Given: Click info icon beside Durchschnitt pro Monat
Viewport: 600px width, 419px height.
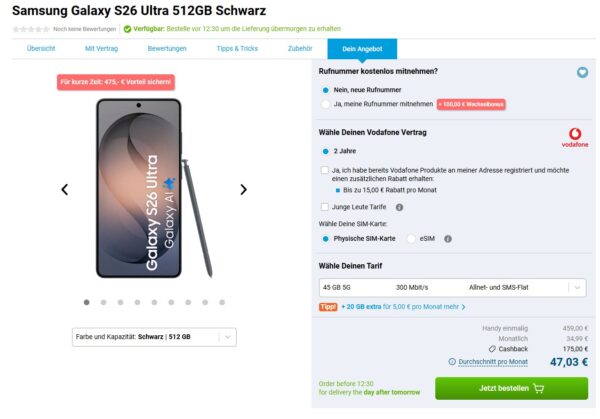Looking at the screenshot, I should [452, 361].
